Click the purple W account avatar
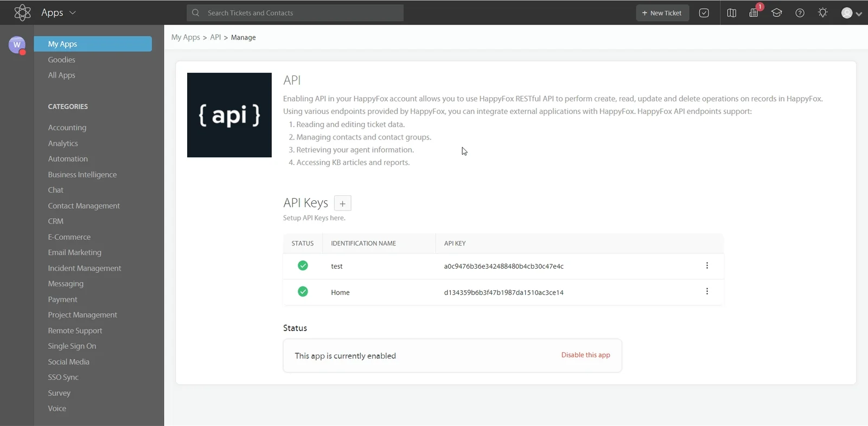 pyautogui.click(x=17, y=44)
